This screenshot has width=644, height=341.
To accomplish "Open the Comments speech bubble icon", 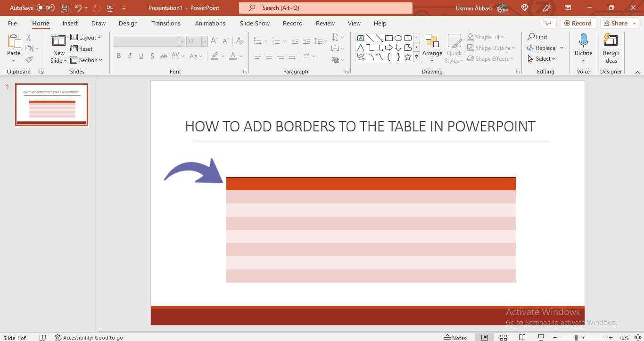I will [x=548, y=23].
